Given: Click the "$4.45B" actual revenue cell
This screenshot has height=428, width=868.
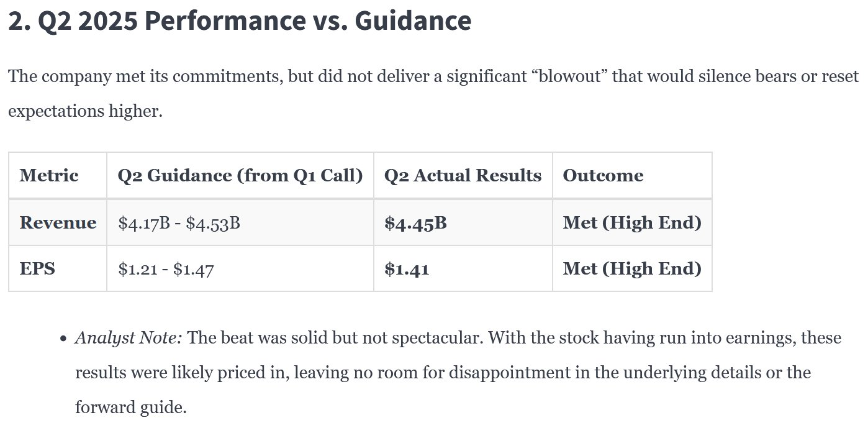Looking at the screenshot, I should pos(415,223).
